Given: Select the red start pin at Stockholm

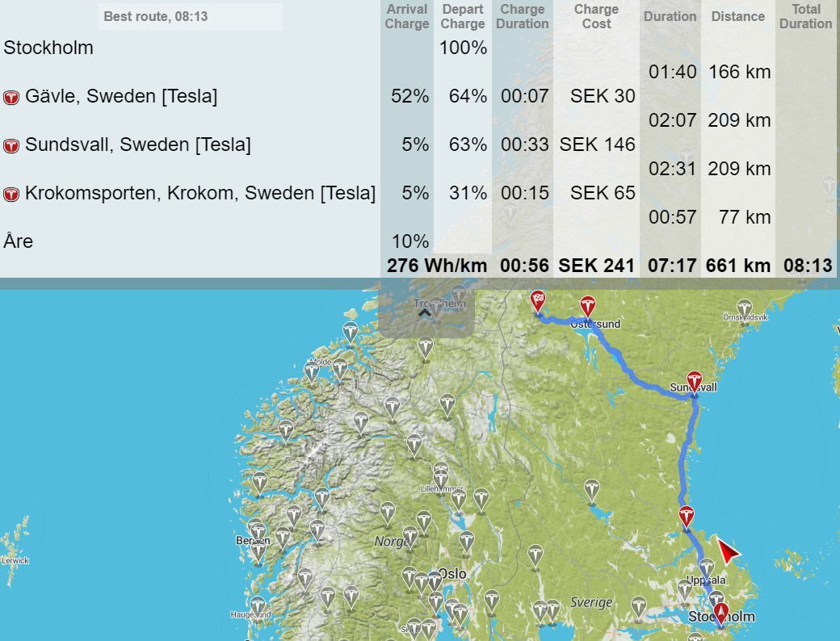Looking at the screenshot, I should [x=721, y=614].
